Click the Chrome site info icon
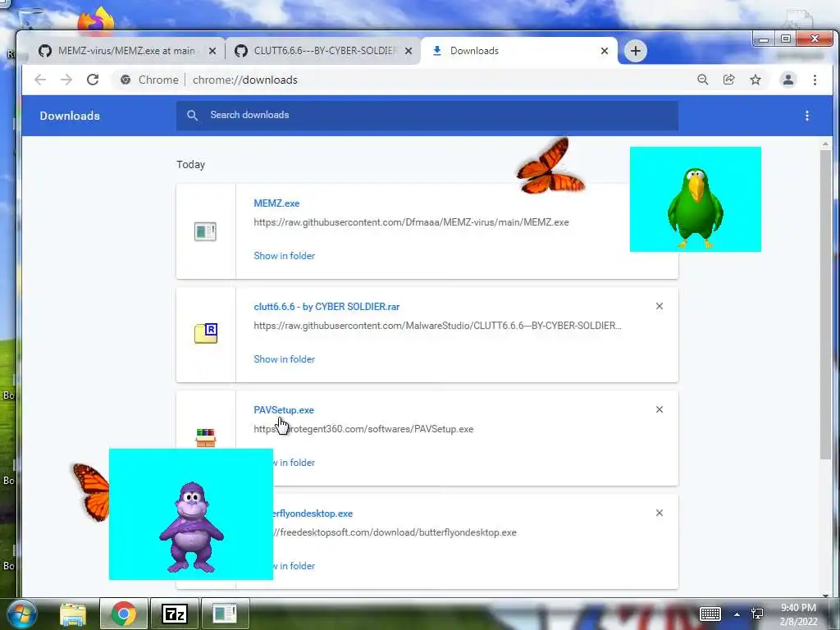 (126, 80)
